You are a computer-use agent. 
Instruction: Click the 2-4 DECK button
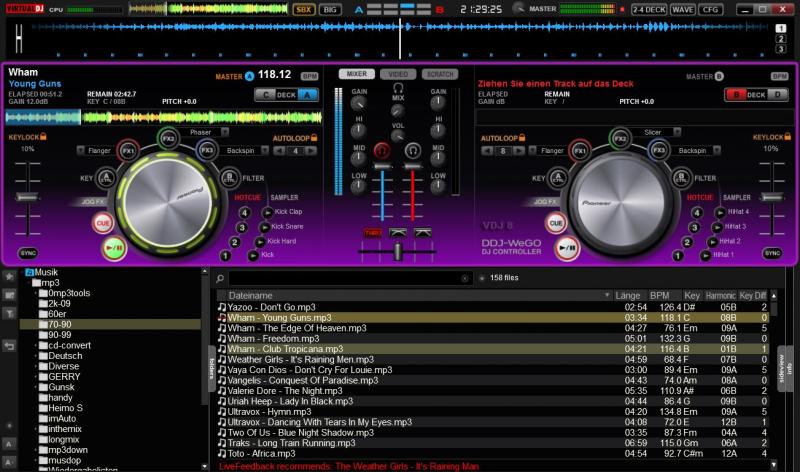(x=649, y=9)
